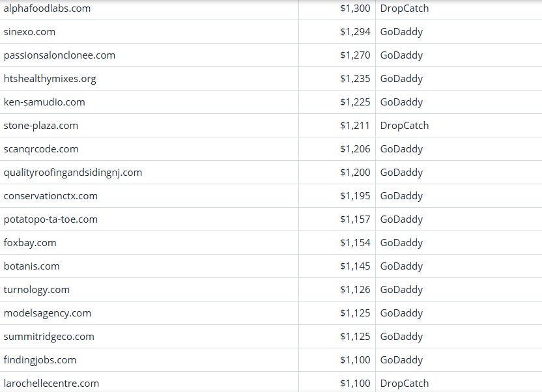This screenshot has width=542, height=392.
Task: Click conservationctx.com domain link
Action: 50,196
